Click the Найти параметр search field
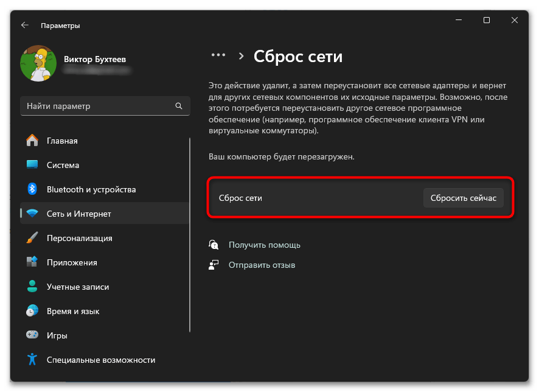Image resolution: width=539 pixels, height=392 pixels. coord(105,106)
